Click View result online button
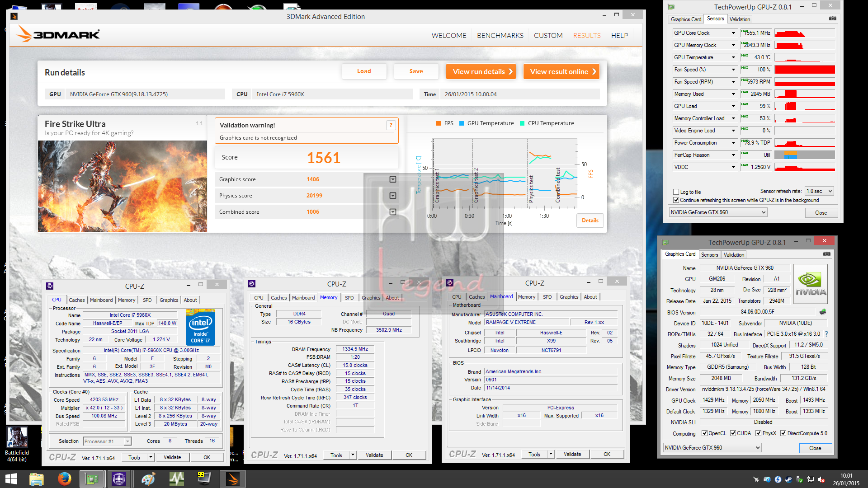This screenshot has height=488, width=868. [561, 71]
